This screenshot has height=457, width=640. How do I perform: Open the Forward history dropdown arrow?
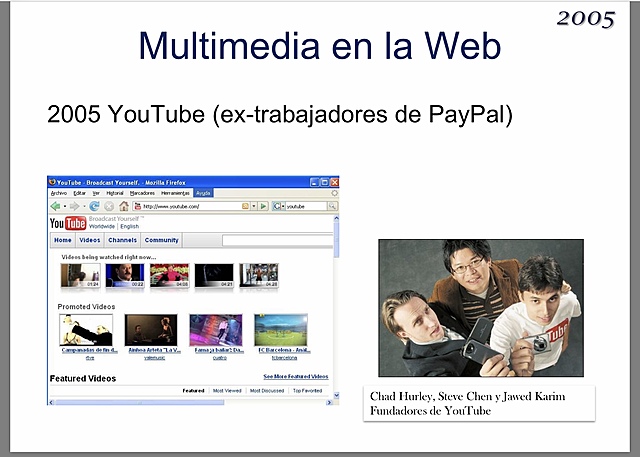tap(84, 206)
